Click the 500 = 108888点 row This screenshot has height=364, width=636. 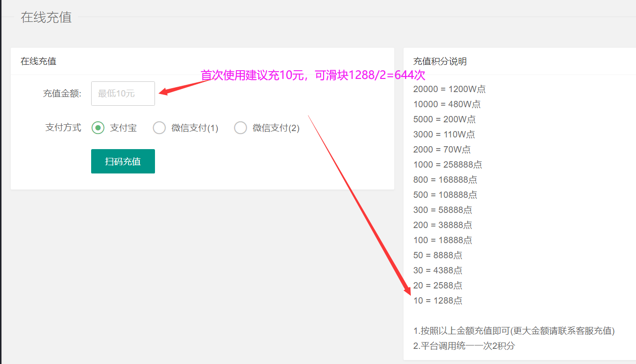(x=445, y=195)
